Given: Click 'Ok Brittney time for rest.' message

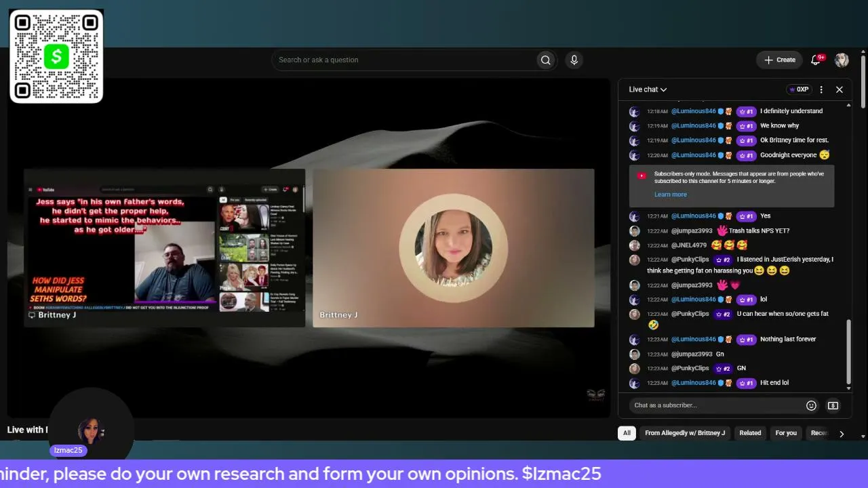Looking at the screenshot, I should point(794,140).
